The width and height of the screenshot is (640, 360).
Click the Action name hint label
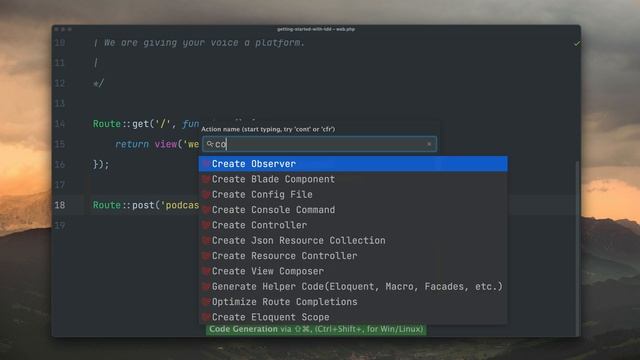pyautogui.click(x=268, y=129)
